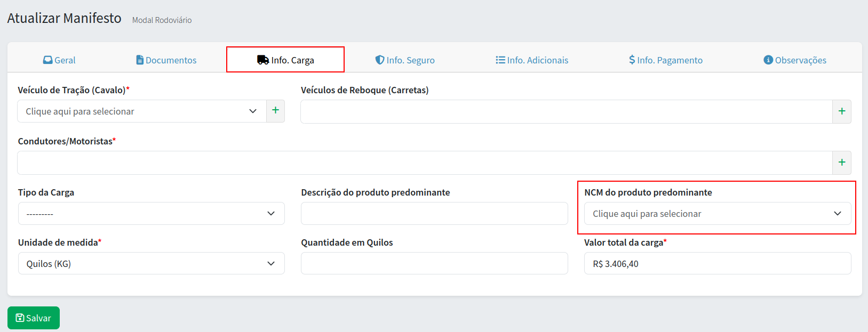Click into the Condutores/Motoristas field
This screenshot has width=868, height=332.
425,163
